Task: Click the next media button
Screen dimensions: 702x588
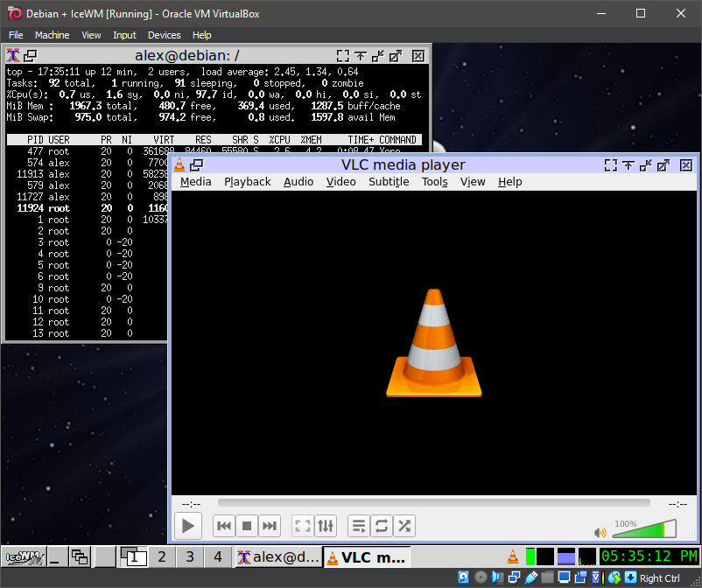Action: point(270,526)
